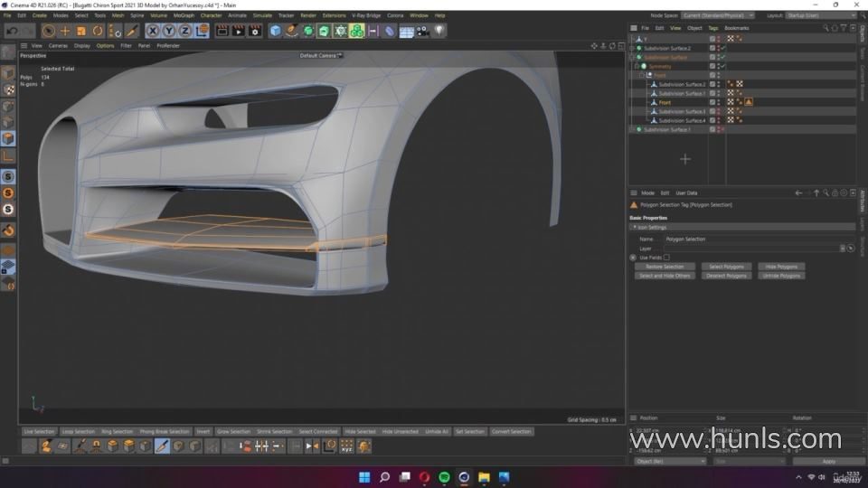Collapse the Icon Settings section
This screenshot has width=868, height=488.
tap(635, 227)
